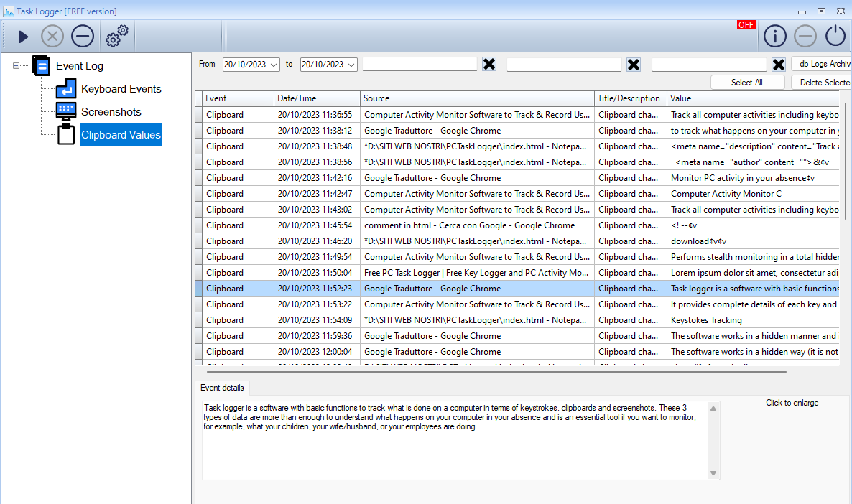Open settings with the gears icon
Image resolution: width=852 pixels, height=504 pixels.
(116, 35)
